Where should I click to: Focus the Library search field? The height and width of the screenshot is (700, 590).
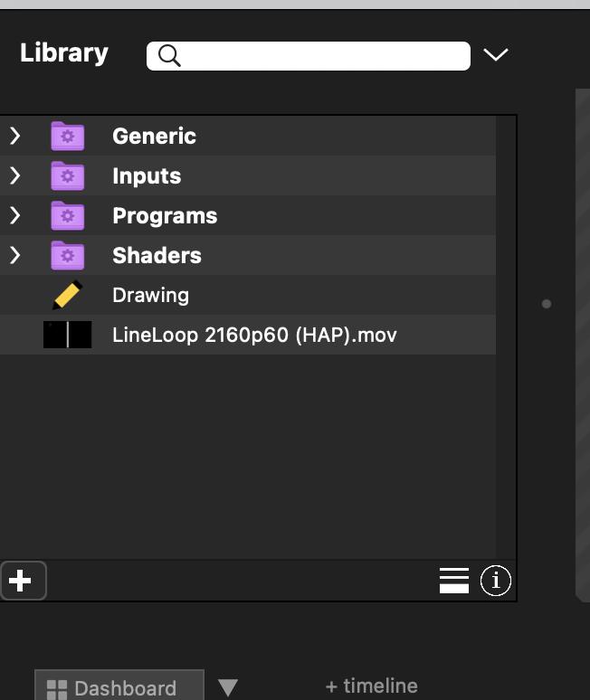click(x=321, y=55)
